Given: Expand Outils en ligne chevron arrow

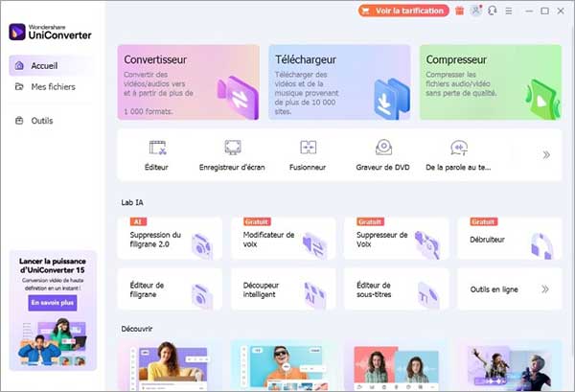Looking at the screenshot, I should pos(545,289).
